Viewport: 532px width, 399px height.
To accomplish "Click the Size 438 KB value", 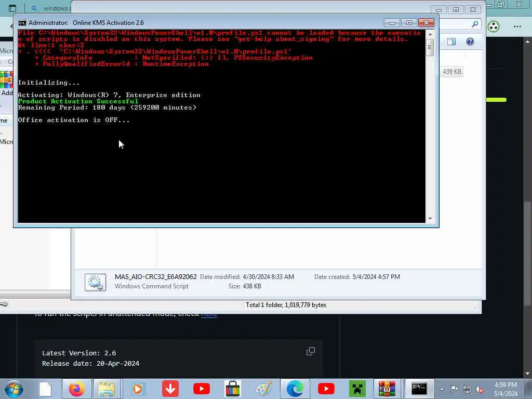I will pyautogui.click(x=252, y=286).
